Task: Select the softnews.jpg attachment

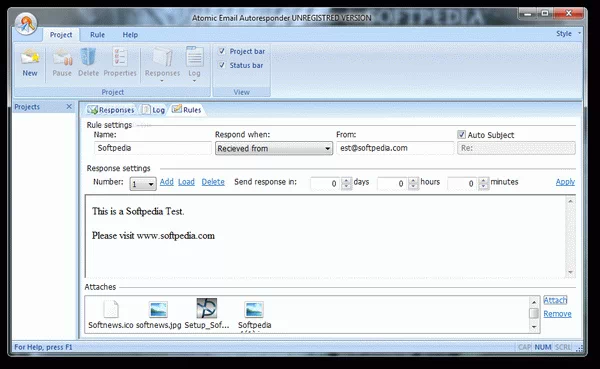Action: [158, 314]
